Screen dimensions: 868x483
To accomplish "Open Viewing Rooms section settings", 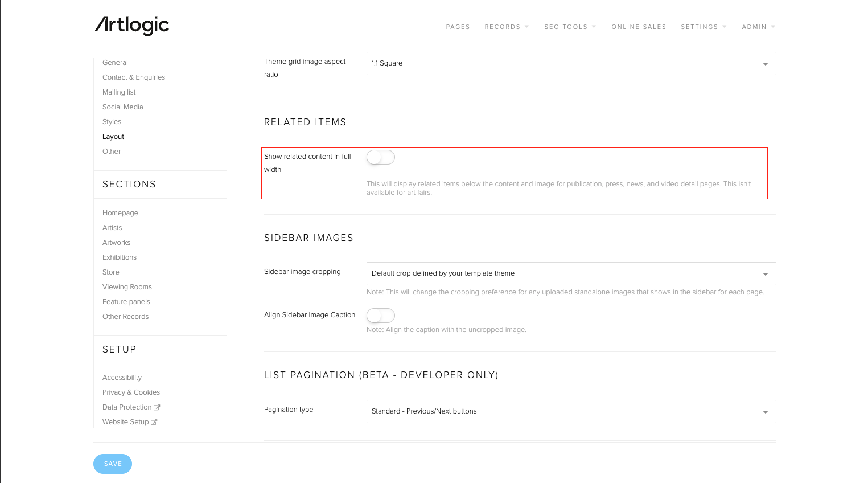I will coord(127,287).
